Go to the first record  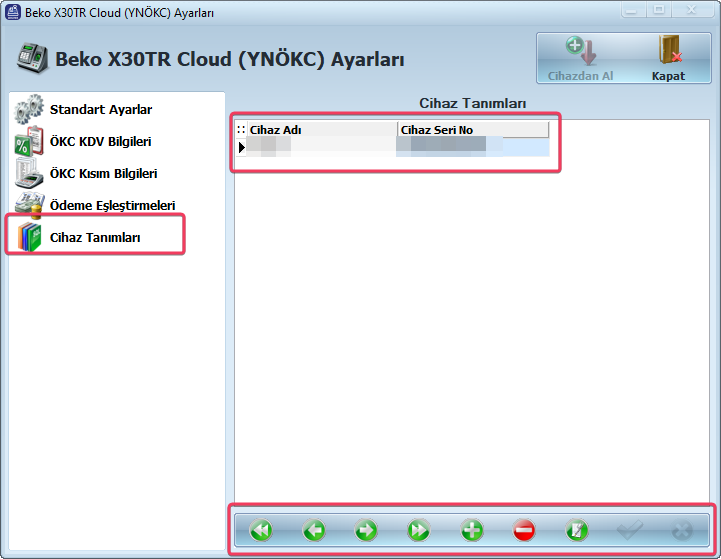(261, 530)
